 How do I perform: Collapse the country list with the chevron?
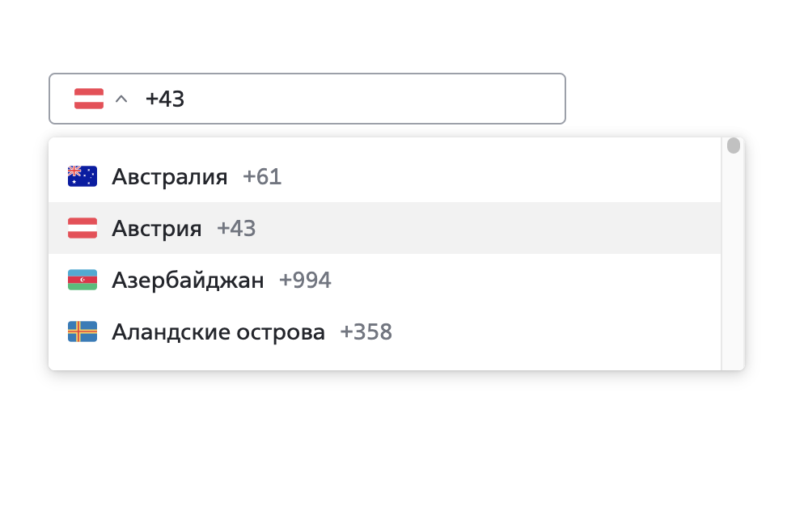[121, 99]
